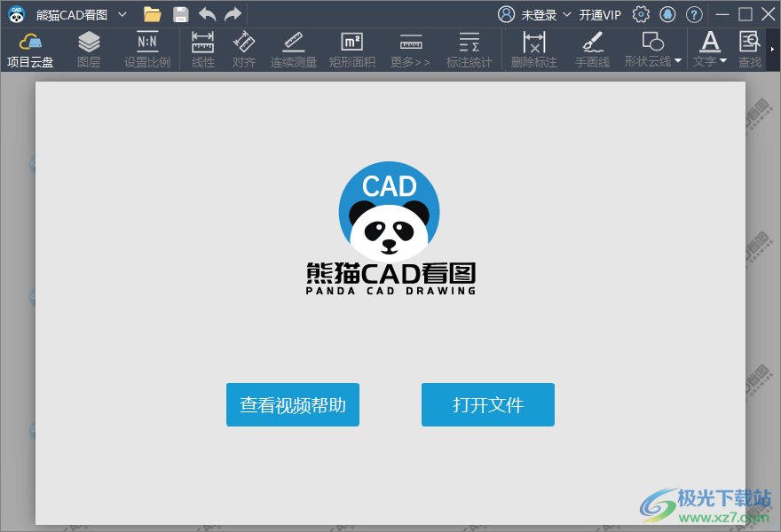Click the 查看视频帮助 button
781x532 pixels.
point(293,404)
